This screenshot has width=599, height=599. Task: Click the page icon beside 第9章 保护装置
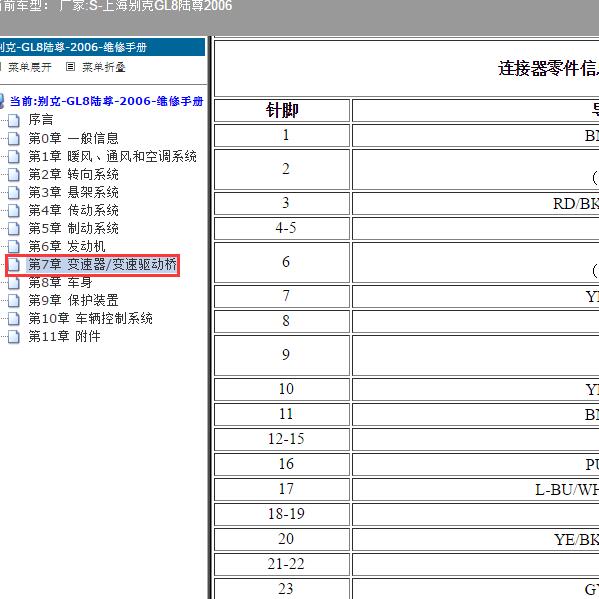(14, 301)
